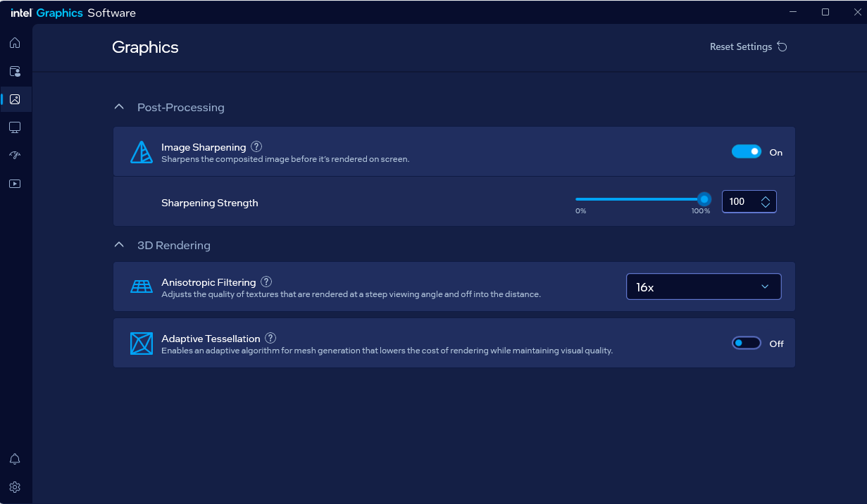Click Reset Settings button
This screenshot has width=867, height=504.
pyautogui.click(x=748, y=47)
